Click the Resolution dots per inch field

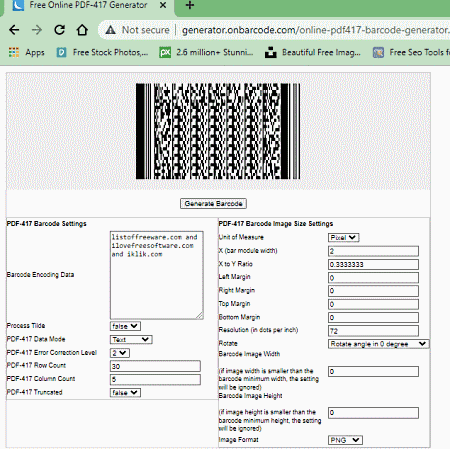pos(373,331)
